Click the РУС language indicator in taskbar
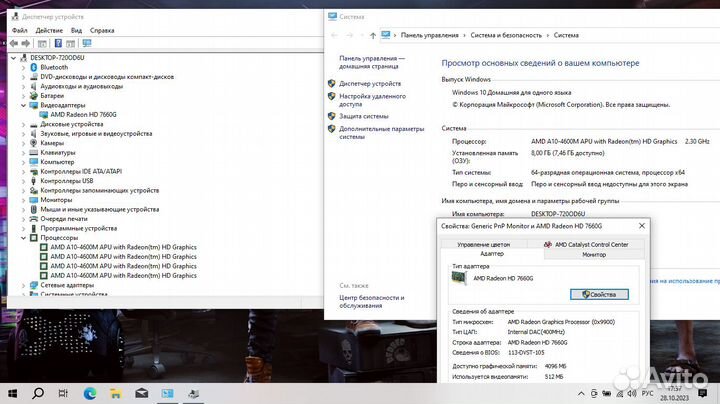Image resolution: width=720 pixels, height=404 pixels. coord(647,393)
